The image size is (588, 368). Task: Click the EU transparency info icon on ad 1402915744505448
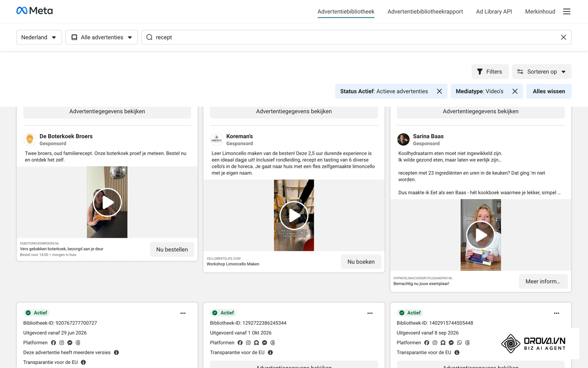457,353
